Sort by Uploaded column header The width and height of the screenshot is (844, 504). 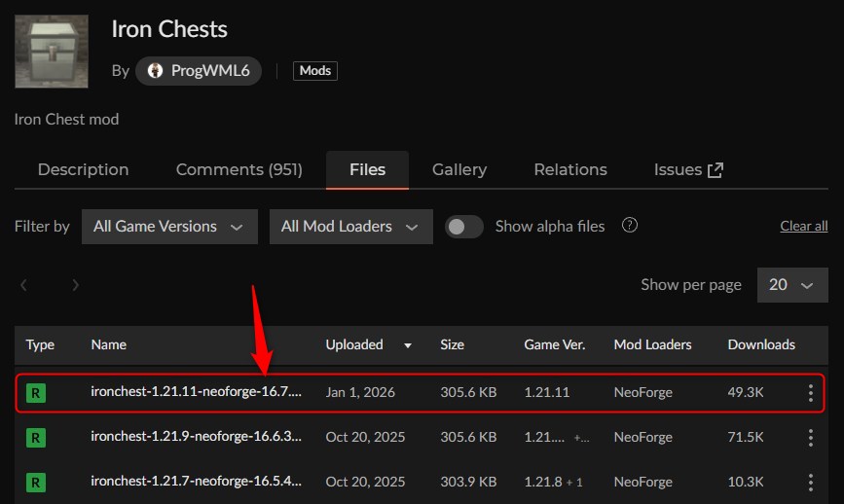click(x=354, y=344)
